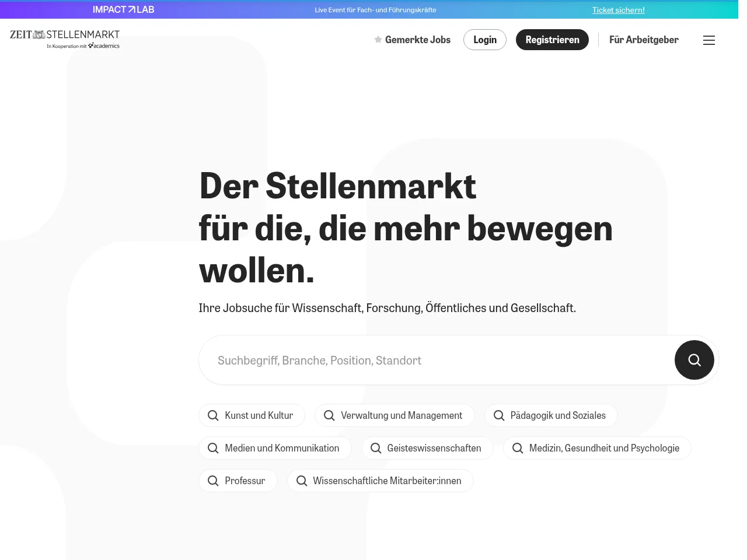Click the Registrieren button

[x=552, y=40]
